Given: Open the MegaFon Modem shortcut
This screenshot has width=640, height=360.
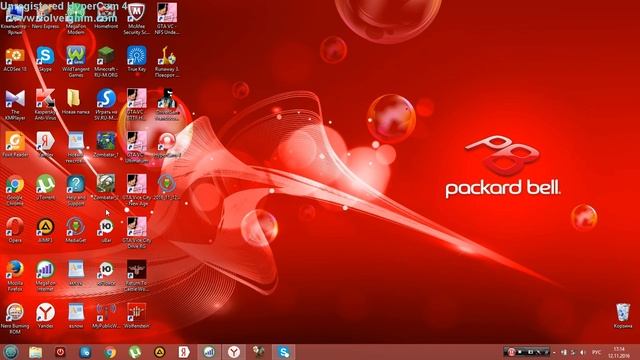Looking at the screenshot, I should pos(76,18).
